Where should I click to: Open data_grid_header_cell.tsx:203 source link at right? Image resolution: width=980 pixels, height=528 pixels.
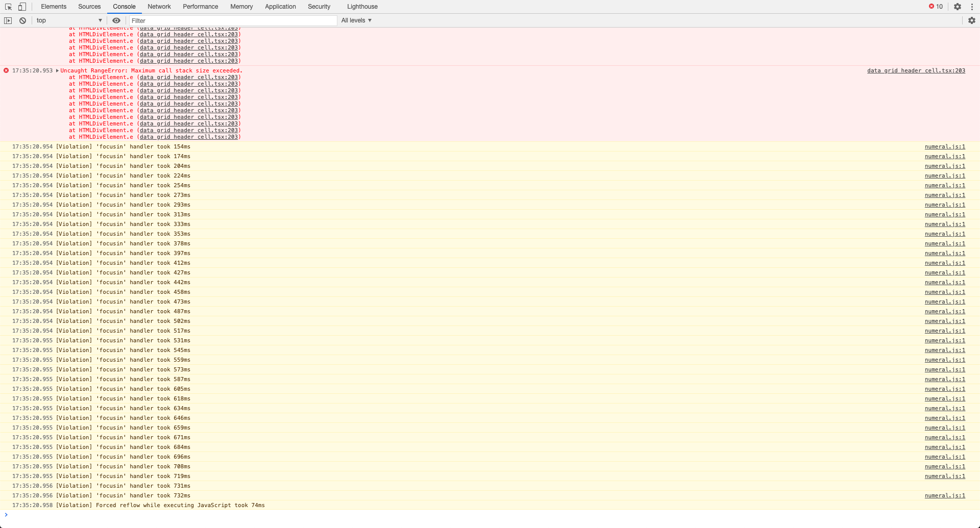pos(916,70)
